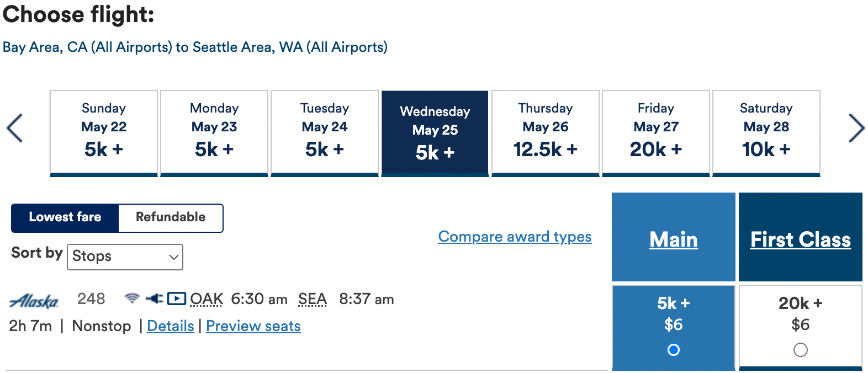Expand the flight Details section

click(170, 326)
